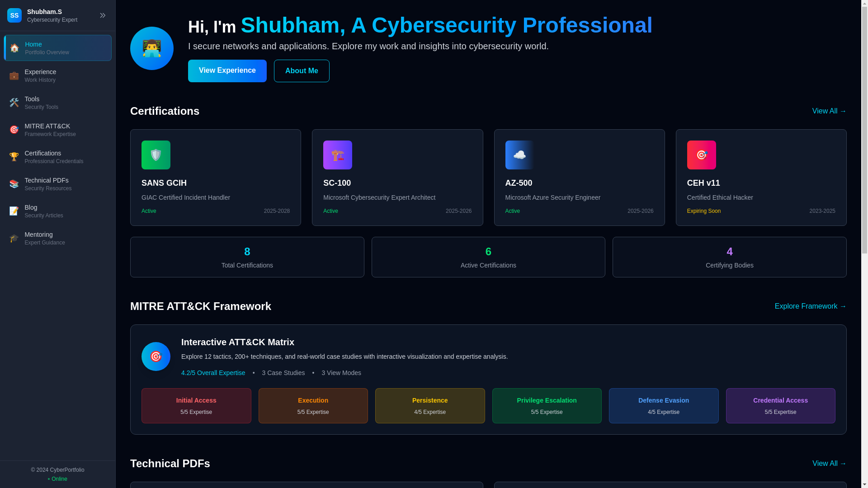Viewport: 868px width, 488px height.
Task: Click the Interactive ATT&CK Matrix round target icon
Action: coord(156,357)
